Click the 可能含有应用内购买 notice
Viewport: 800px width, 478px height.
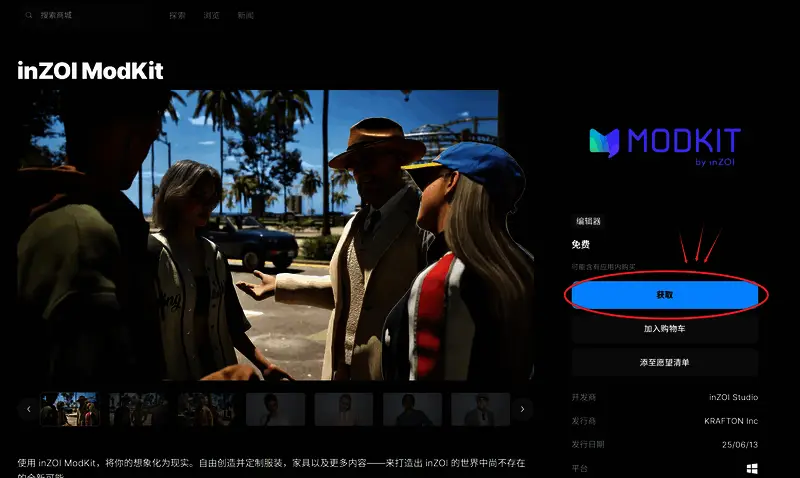[604, 267]
